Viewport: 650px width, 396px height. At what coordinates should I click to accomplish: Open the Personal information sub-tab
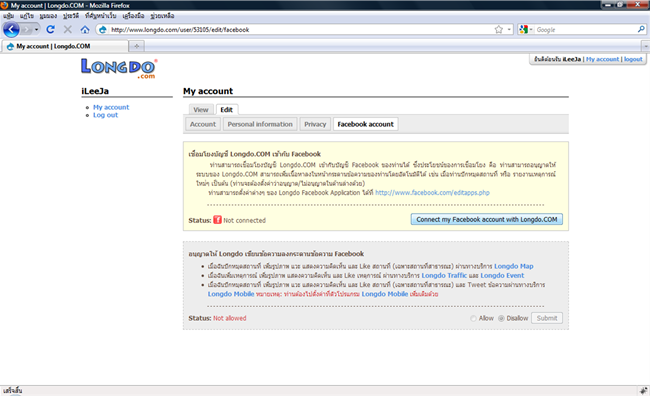click(x=260, y=124)
